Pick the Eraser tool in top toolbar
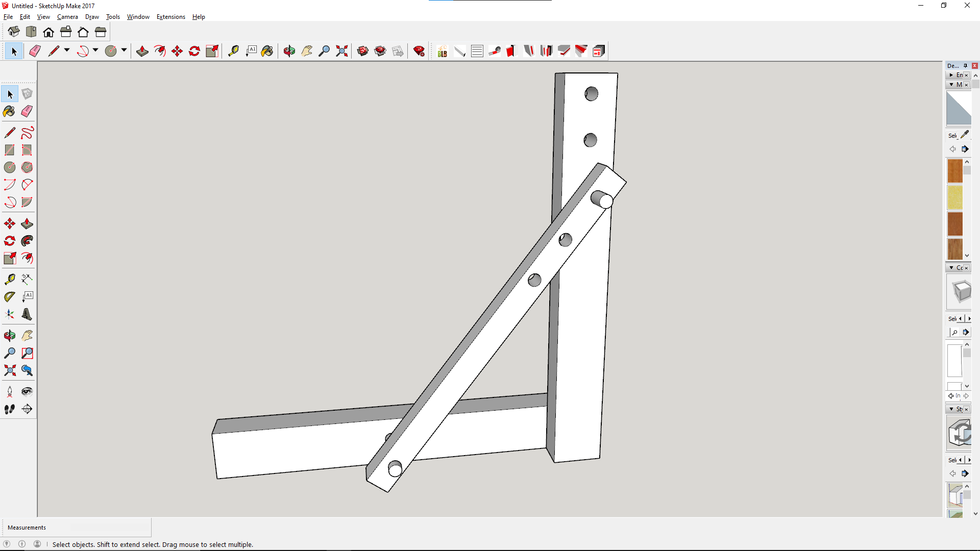 (35, 51)
